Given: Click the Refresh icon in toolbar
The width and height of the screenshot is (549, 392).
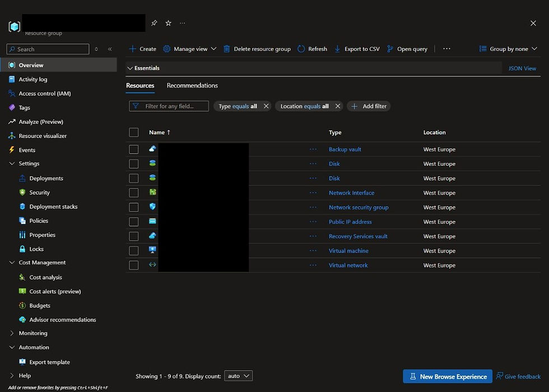Looking at the screenshot, I should pos(301,49).
